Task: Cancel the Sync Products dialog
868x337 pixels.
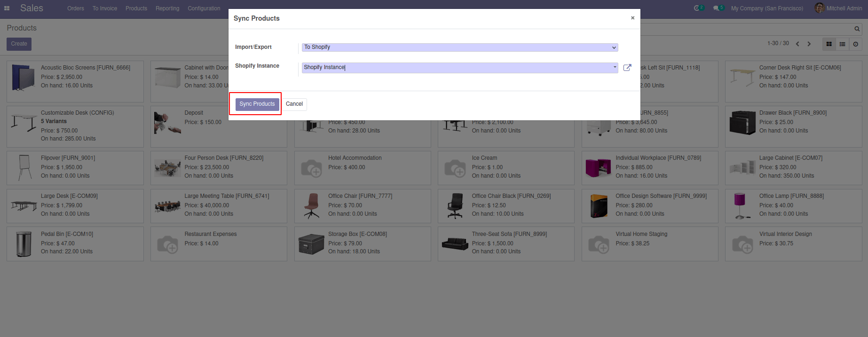Action: click(x=294, y=104)
